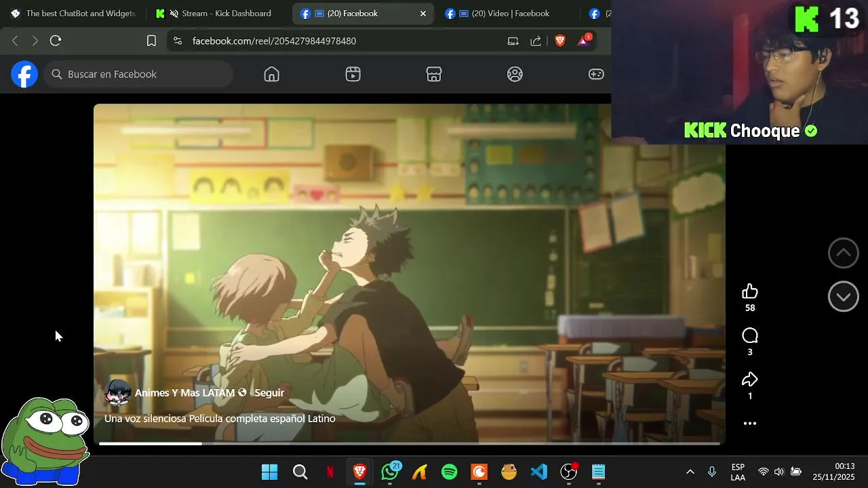Open network Wi-Fi tray icon
The height and width of the screenshot is (488, 868).
pos(764,472)
